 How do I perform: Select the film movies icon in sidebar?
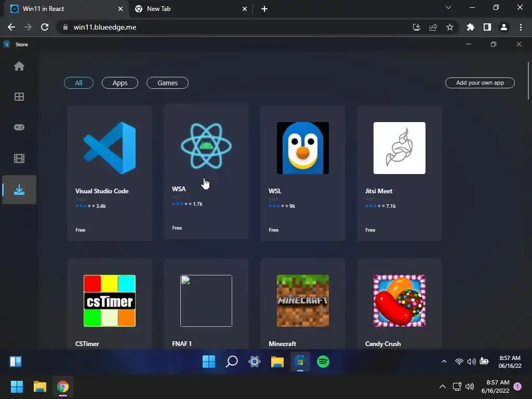(19, 158)
